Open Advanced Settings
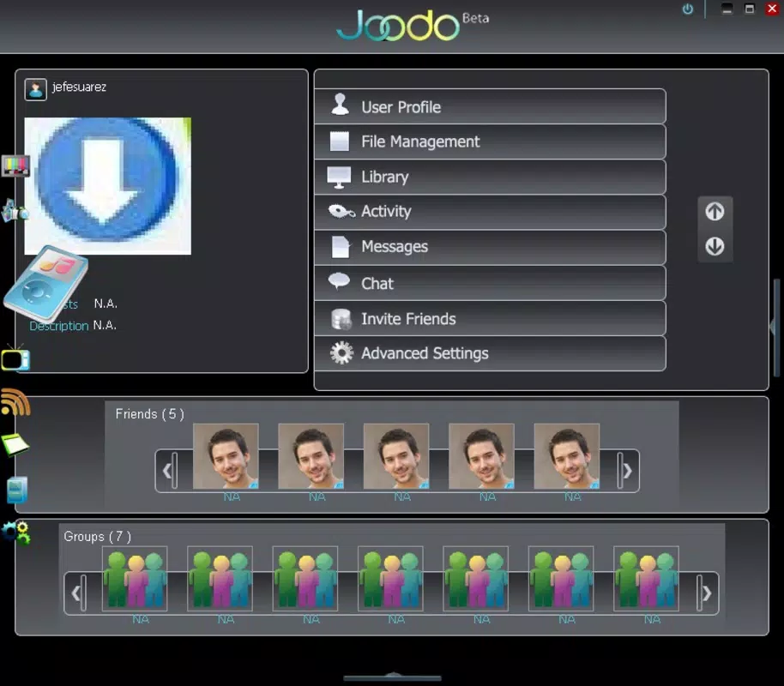The image size is (784, 686). point(490,353)
